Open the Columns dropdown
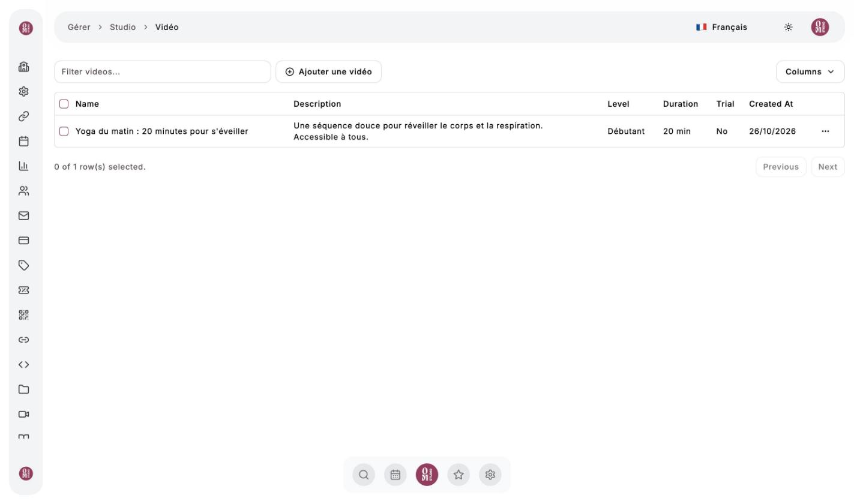854x504 pixels. [x=810, y=71]
